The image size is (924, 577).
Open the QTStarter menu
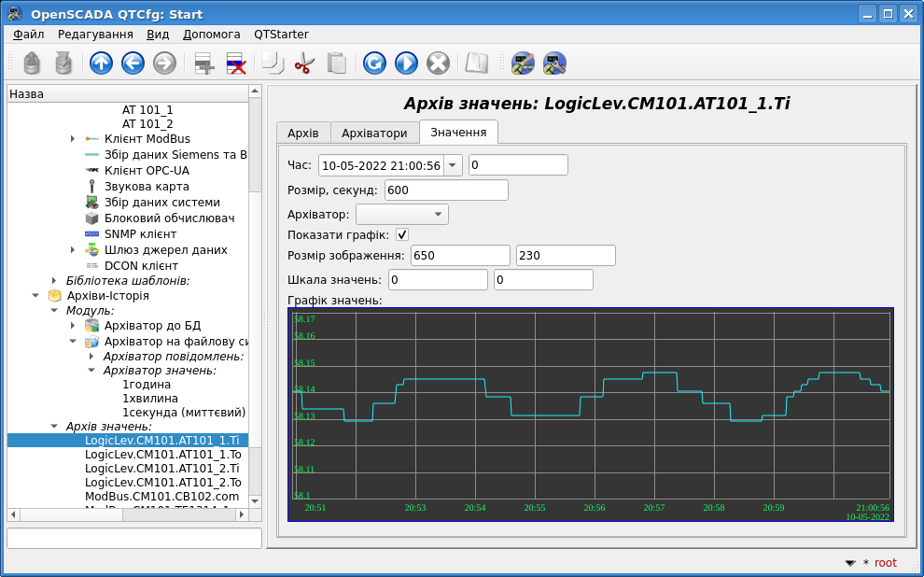281,35
